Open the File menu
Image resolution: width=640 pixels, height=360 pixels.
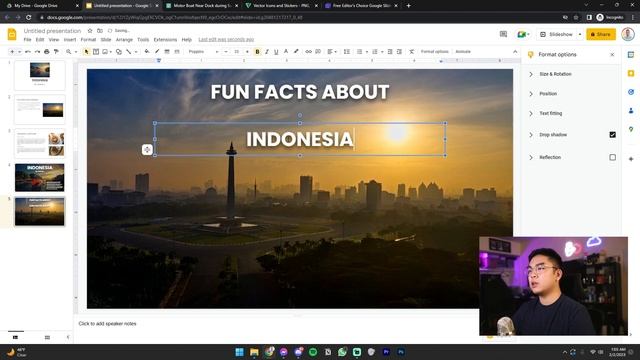pyautogui.click(x=27, y=40)
